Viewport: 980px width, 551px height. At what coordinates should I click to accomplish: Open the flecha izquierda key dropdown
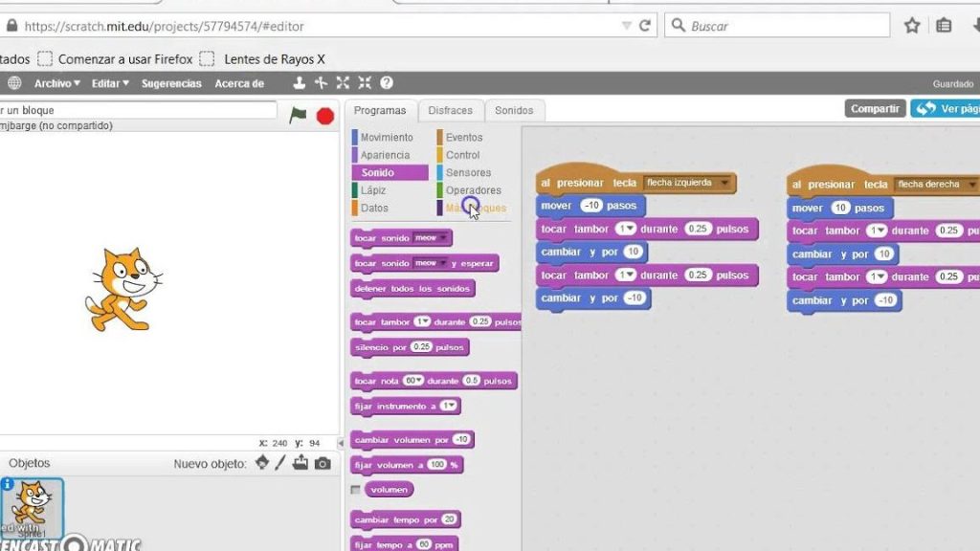pyautogui.click(x=724, y=183)
